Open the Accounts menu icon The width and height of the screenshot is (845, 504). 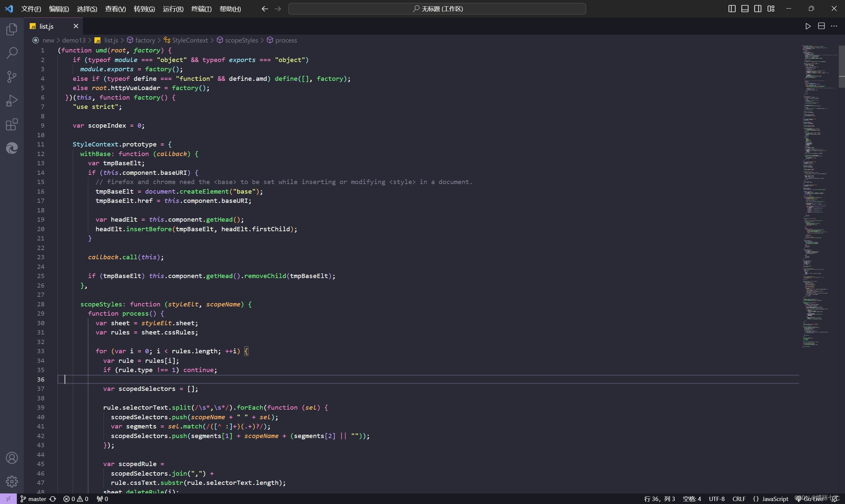coord(12,458)
